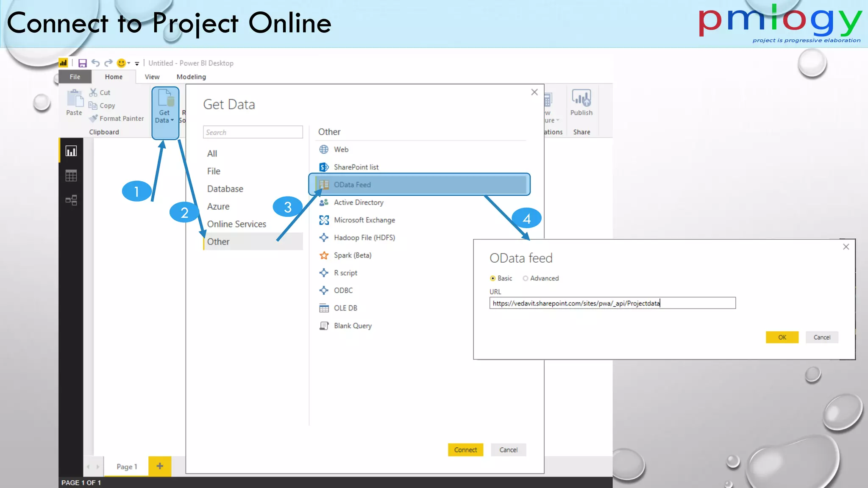
Task: Click the Paste button
Action: pos(74,103)
